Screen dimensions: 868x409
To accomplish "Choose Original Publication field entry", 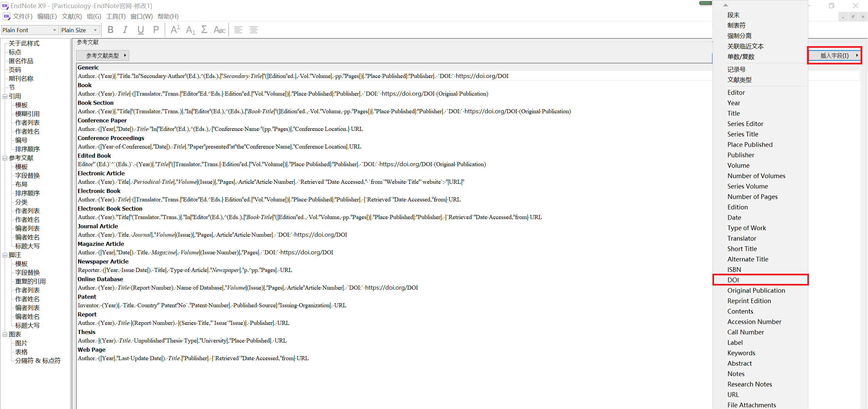I will (761, 290).
